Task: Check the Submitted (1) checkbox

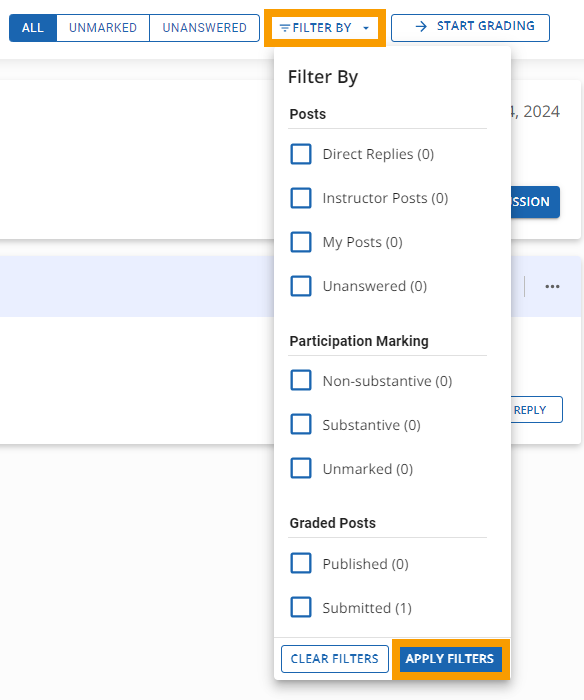Action: pyautogui.click(x=301, y=607)
